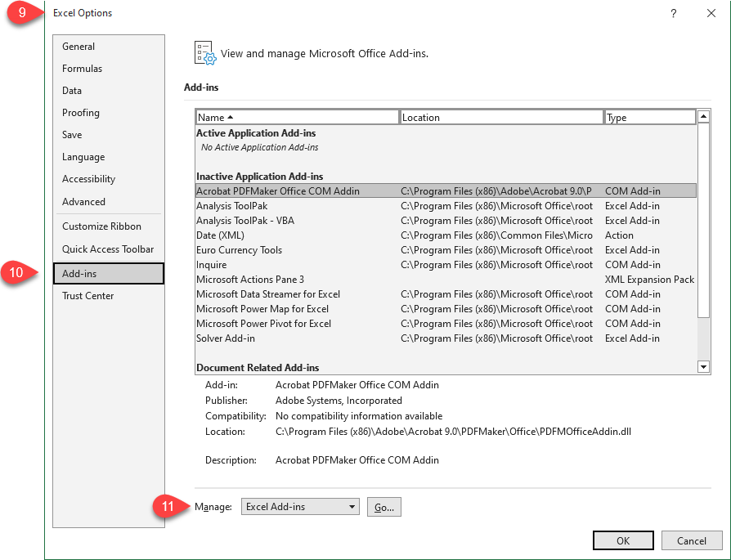The width and height of the screenshot is (731, 560).
Task: Choose Microsoft Power Pivot for Excel
Action: tap(263, 324)
